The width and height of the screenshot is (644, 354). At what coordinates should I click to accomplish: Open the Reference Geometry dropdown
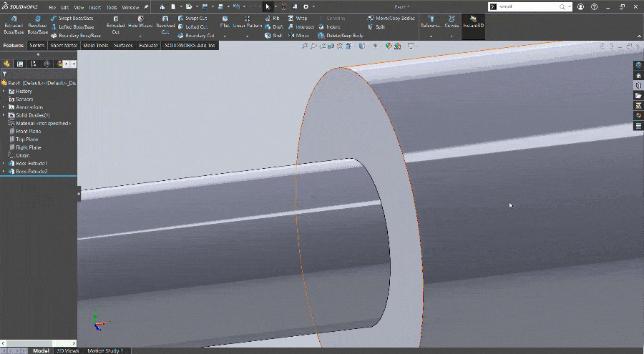[x=431, y=36]
